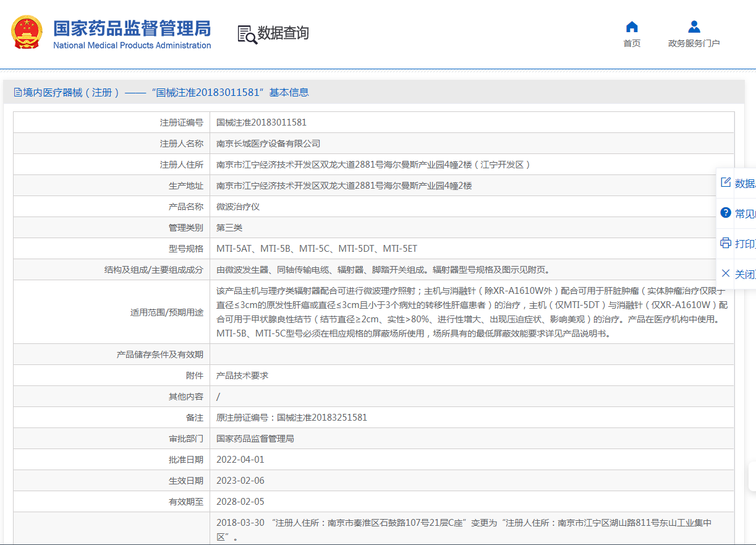Click 数据 entry in the side panel
The height and width of the screenshot is (545, 756).
pyautogui.click(x=745, y=183)
